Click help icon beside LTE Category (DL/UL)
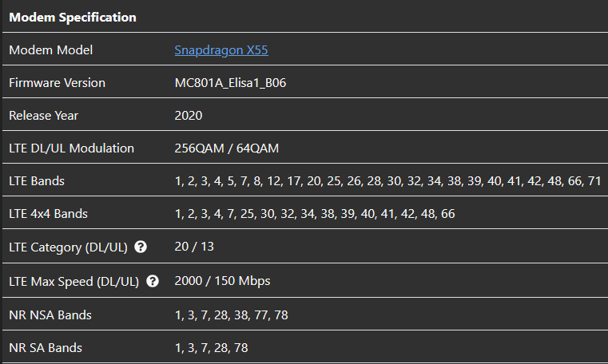The height and width of the screenshot is (364, 608). [x=141, y=247]
